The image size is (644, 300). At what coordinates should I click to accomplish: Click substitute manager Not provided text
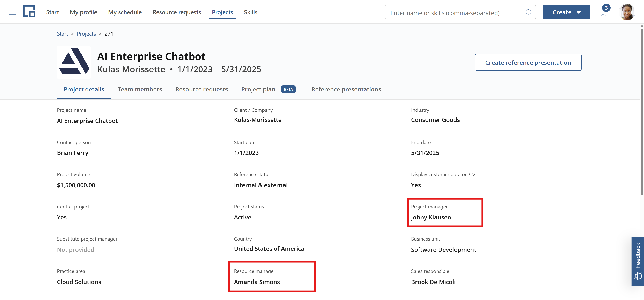(x=75, y=250)
